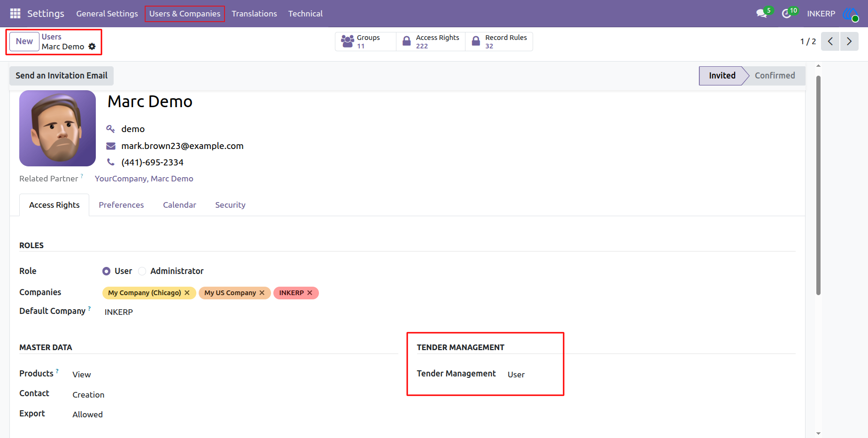Open the conversations chat bubble icon
This screenshot has width=868, height=438.
[x=762, y=14]
